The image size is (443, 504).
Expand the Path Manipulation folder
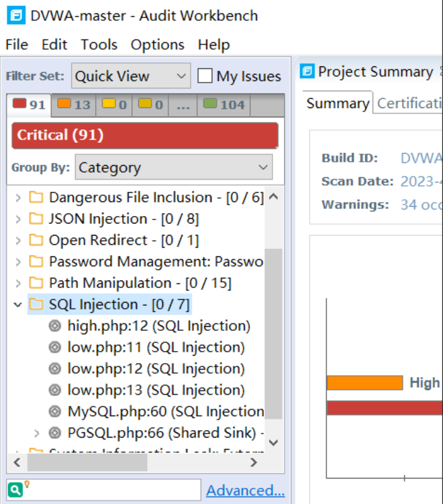(18, 283)
